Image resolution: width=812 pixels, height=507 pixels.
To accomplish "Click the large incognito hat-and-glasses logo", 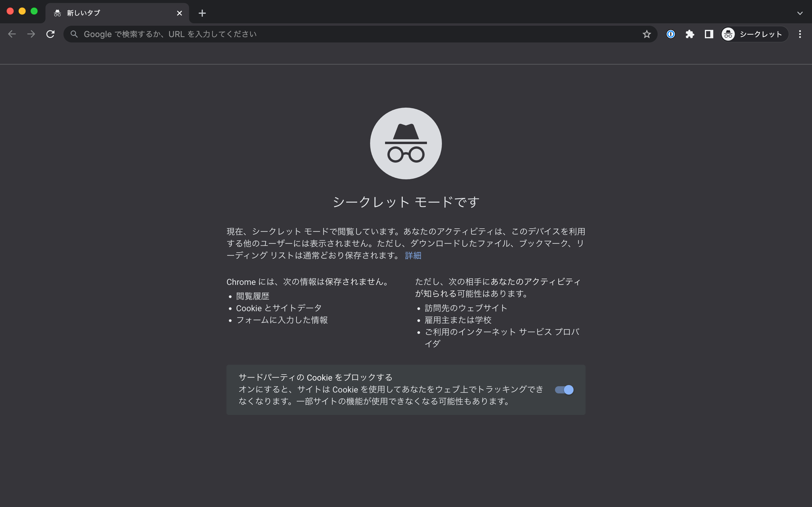I will tap(406, 143).
